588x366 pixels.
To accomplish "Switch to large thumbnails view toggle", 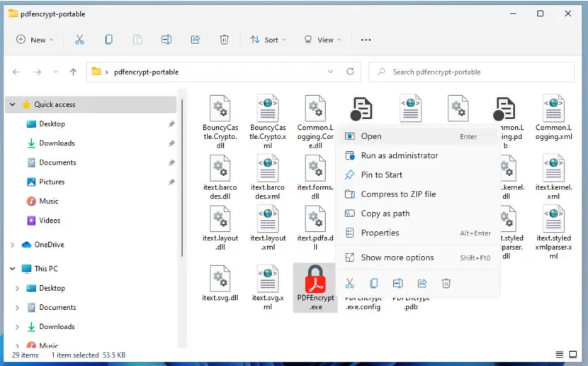I will (572, 355).
